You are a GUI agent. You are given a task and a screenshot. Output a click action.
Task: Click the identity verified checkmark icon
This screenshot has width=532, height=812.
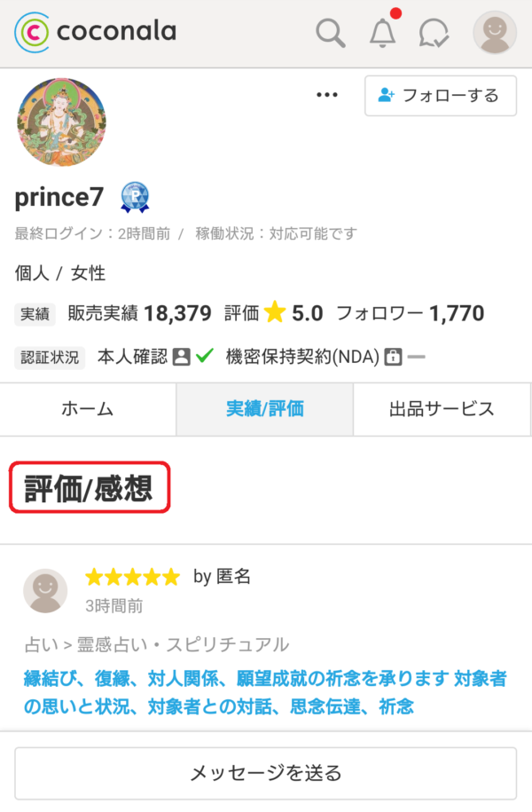[x=205, y=357]
